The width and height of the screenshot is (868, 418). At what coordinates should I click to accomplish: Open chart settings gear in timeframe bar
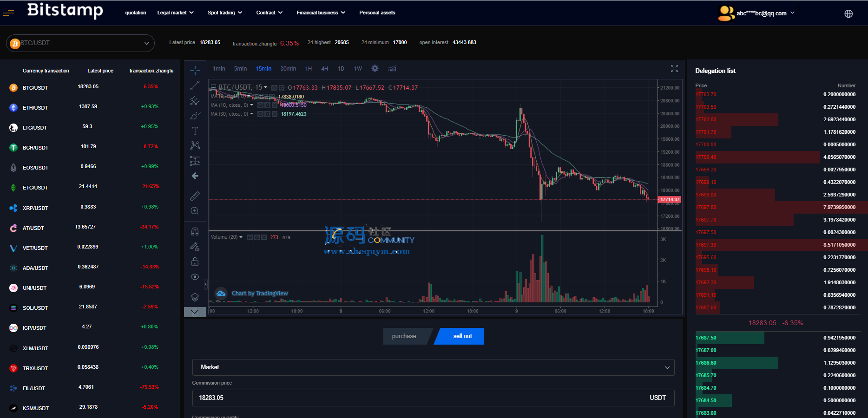click(x=375, y=68)
